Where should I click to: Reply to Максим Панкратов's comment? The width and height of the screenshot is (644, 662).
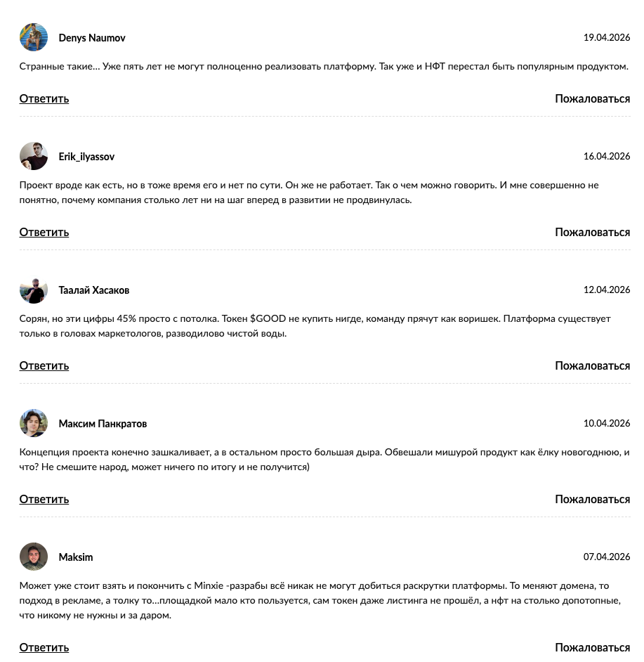click(x=44, y=499)
